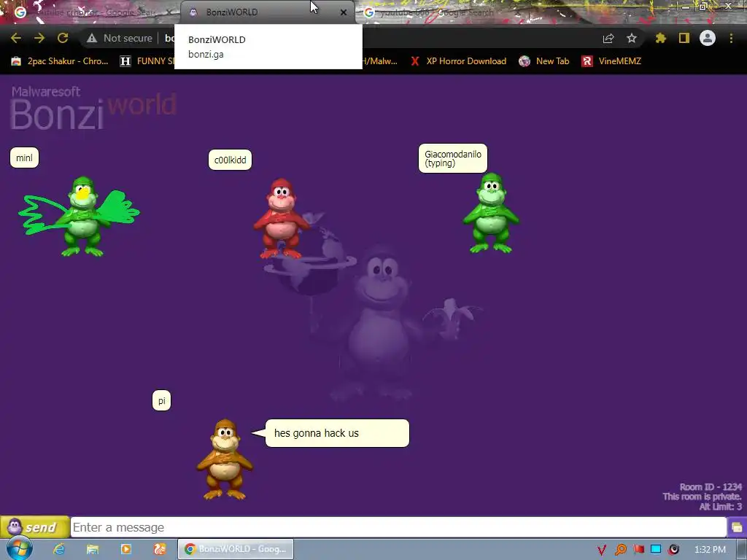Click the Room ID - 1234 text
This screenshot has width=747, height=560.
(711, 486)
